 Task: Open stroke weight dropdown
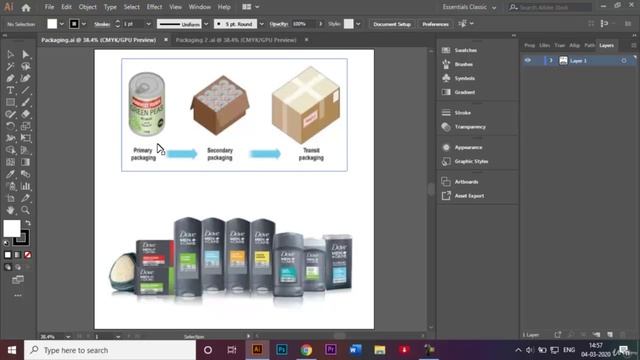coord(148,24)
